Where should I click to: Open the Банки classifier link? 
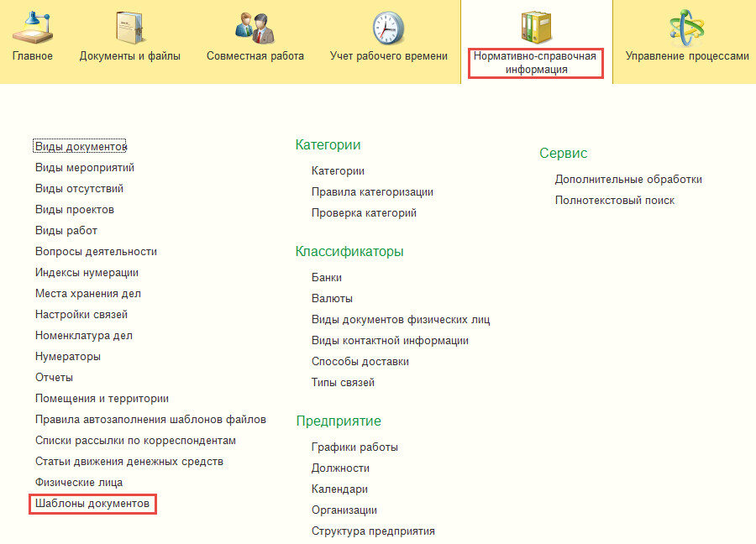click(327, 278)
